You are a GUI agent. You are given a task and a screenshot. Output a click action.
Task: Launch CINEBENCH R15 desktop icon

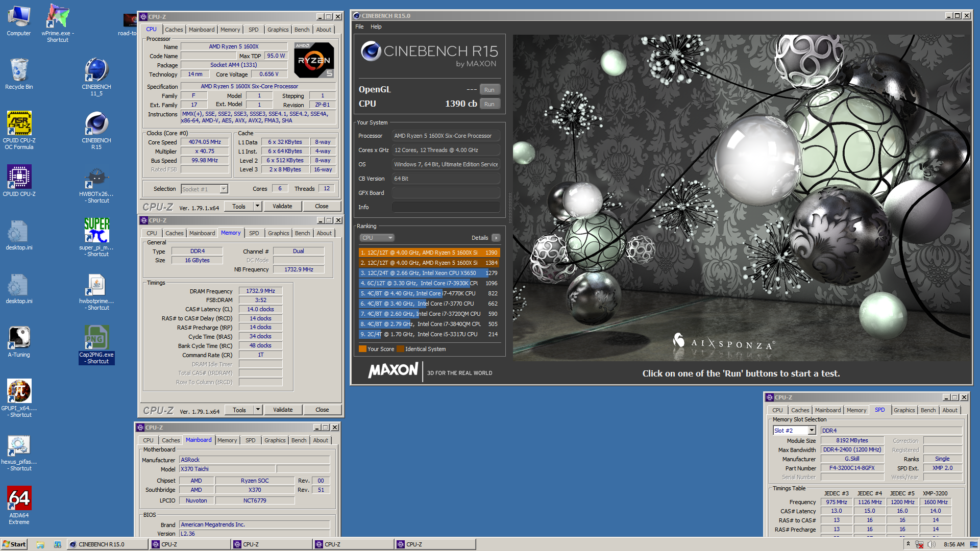(96, 131)
